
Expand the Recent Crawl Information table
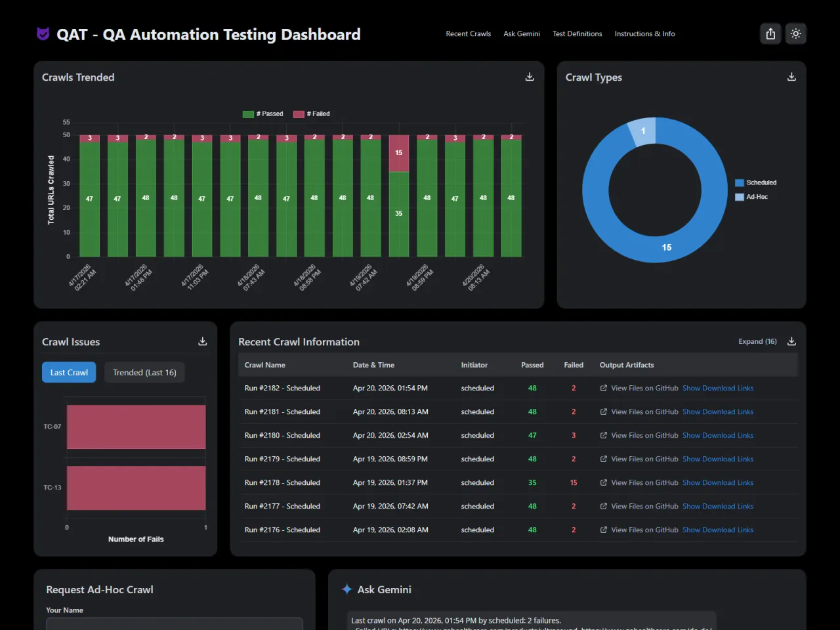(x=757, y=341)
